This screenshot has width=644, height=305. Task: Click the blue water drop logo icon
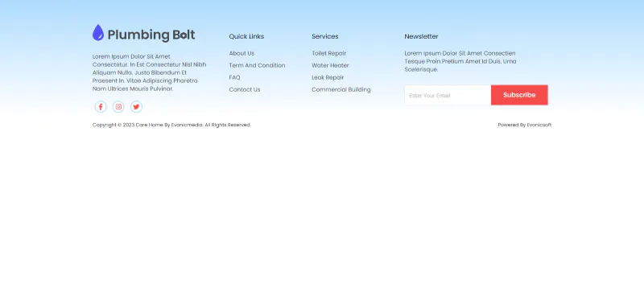coord(98,33)
